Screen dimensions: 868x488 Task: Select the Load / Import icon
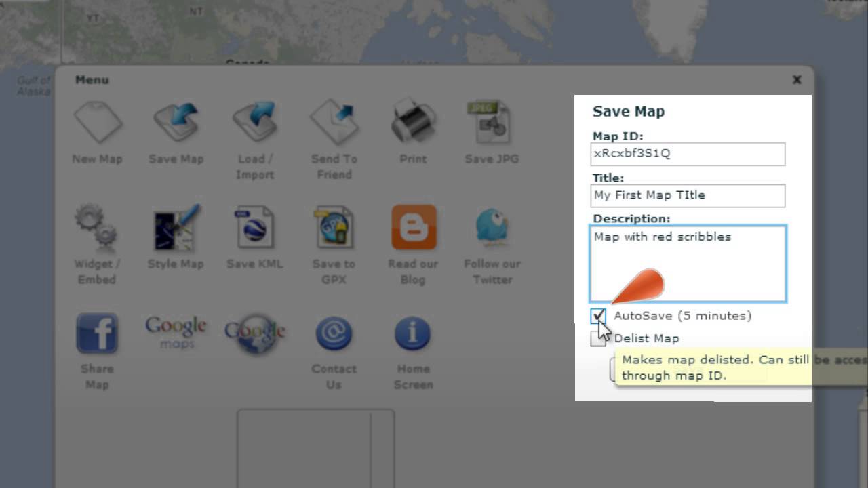coord(254,123)
